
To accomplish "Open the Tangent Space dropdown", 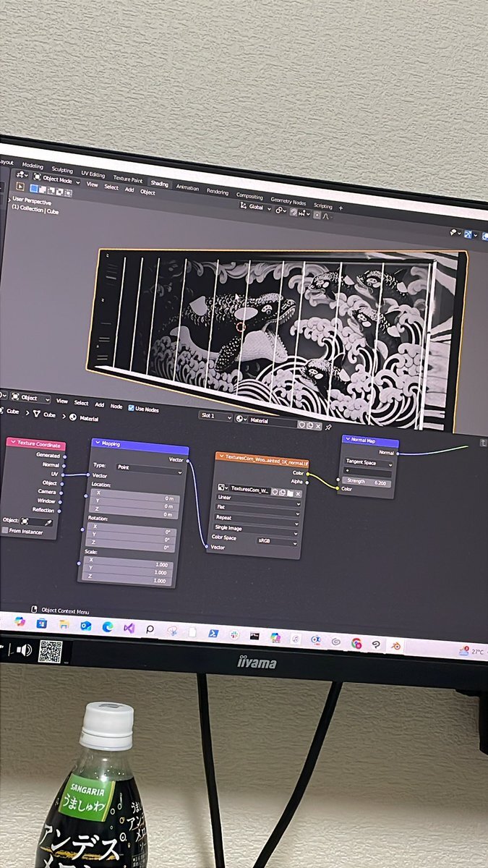I will point(369,464).
